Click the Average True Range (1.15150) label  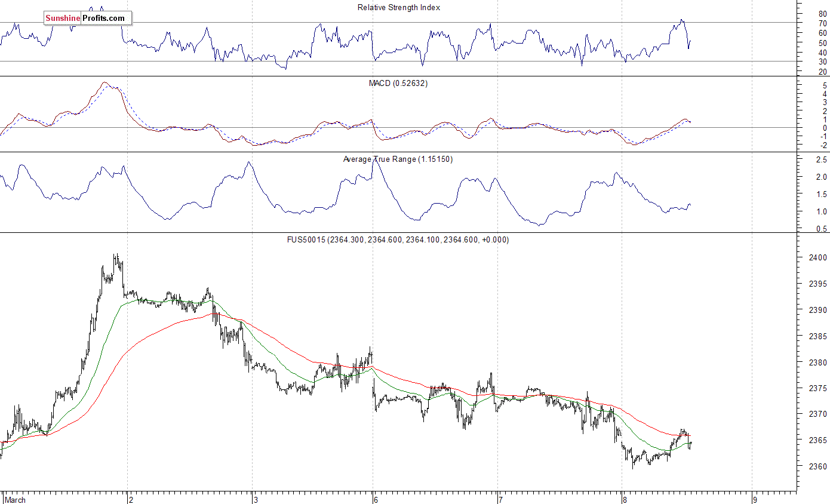398,159
